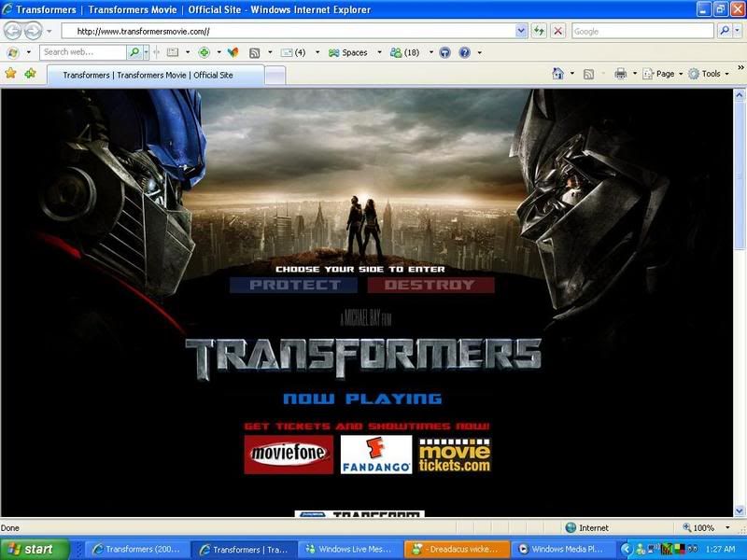Expand the Print dropdown arrow

[x=635, y=74]
